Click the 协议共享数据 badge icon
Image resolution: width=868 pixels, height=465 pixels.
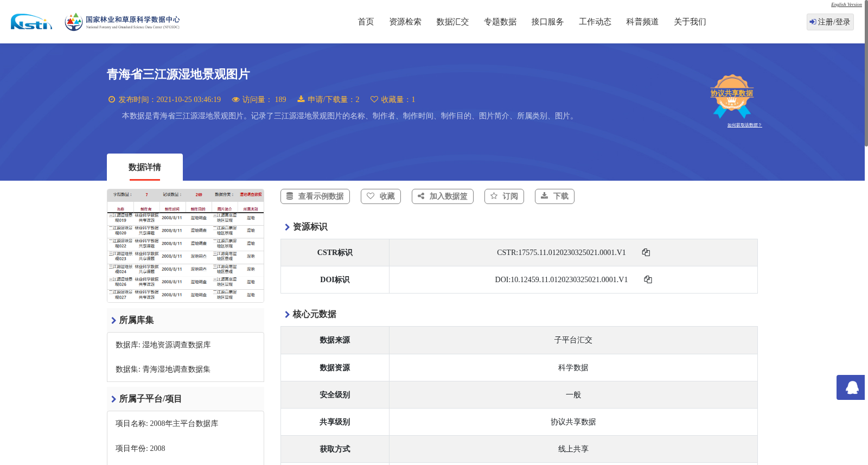tap(732, 96)
